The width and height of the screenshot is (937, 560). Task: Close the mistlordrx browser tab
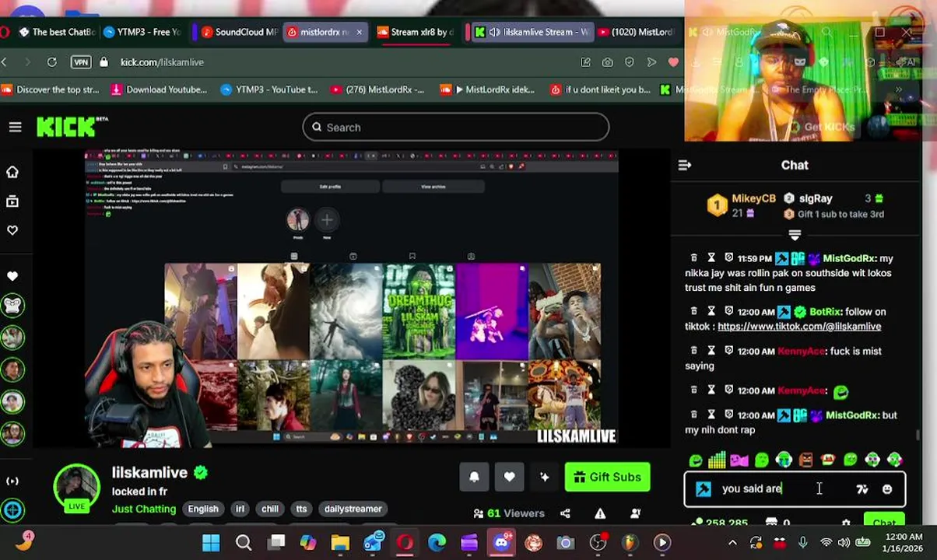[x=359, y=32]
